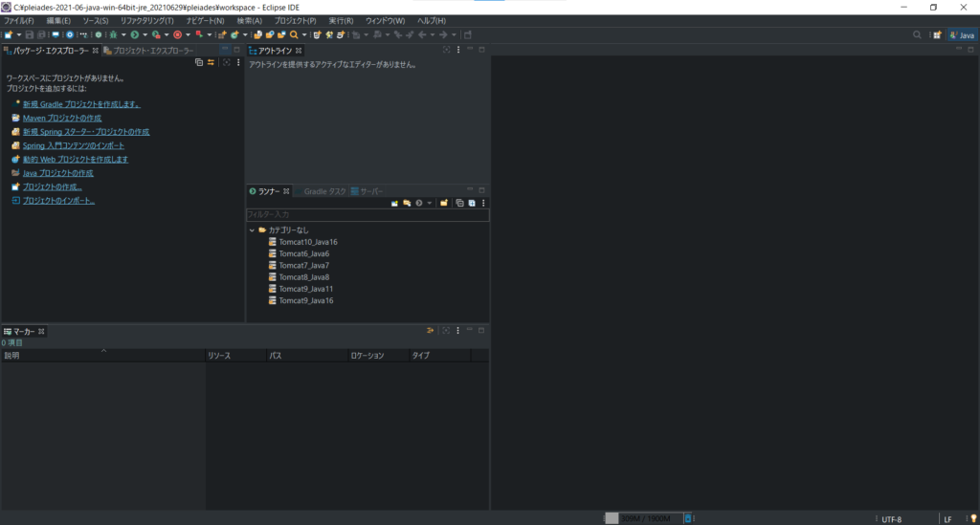Click the green Run toolbar button
The image size is (980, 525).
[135, 34]
